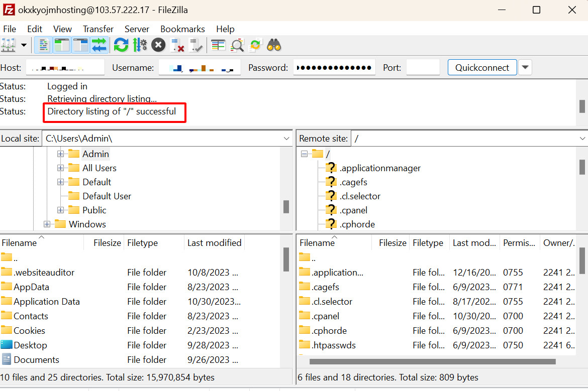Open the Transfer menu
This screenshot has width=588, height=391.
(98, 29)
